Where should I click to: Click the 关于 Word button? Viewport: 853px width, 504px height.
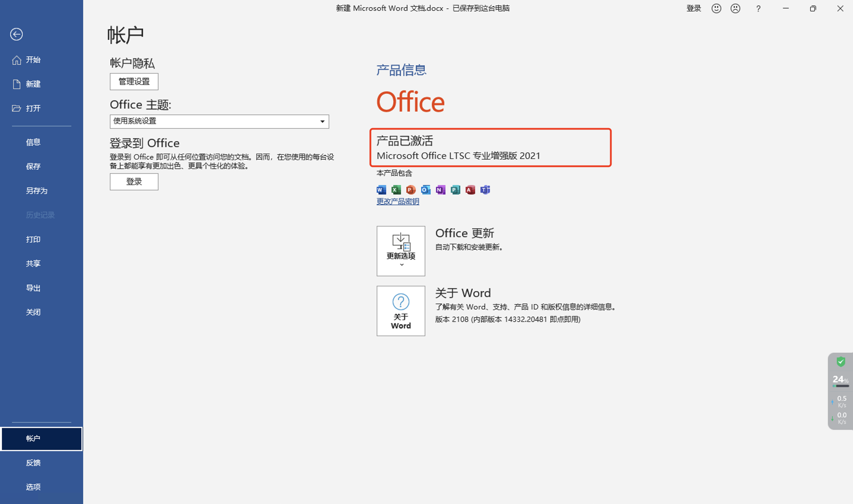pos(401,311)
